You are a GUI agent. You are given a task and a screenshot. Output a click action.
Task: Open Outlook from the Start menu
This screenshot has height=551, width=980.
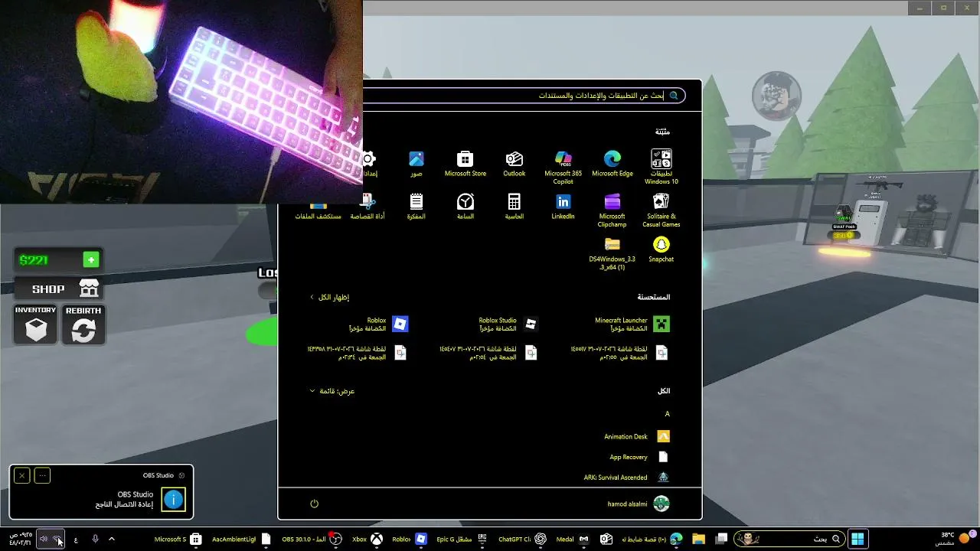(514, 164)
